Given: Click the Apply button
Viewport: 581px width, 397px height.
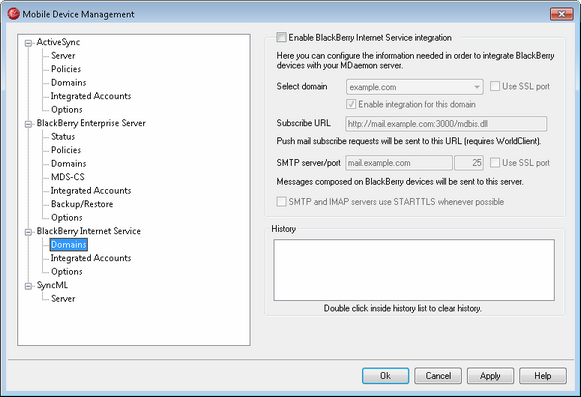Looking at the screenshot, I should tap(490, 376).
